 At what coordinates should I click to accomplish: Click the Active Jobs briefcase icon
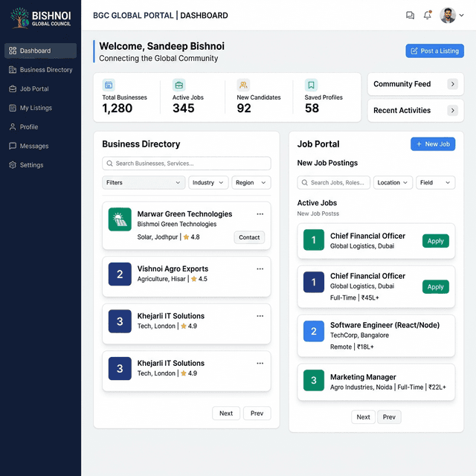click(x=179, y=85)
